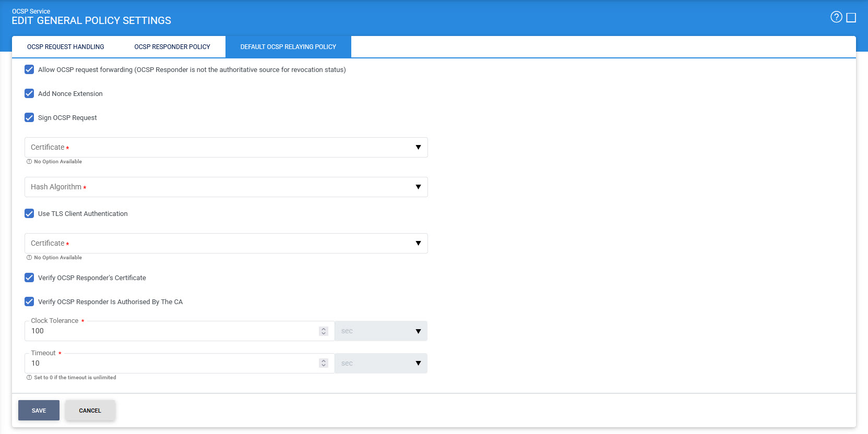This screenshot has width=868, height=434.
Task: Open the Clock Tolerance unit dropdown
Action: [x=381, y=331]
